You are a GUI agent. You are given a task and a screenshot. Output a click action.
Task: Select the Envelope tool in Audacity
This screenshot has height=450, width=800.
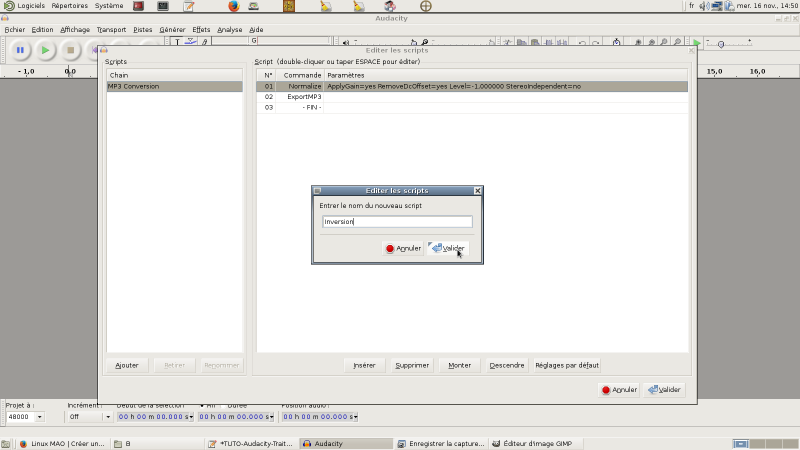[x=190, y=42]
